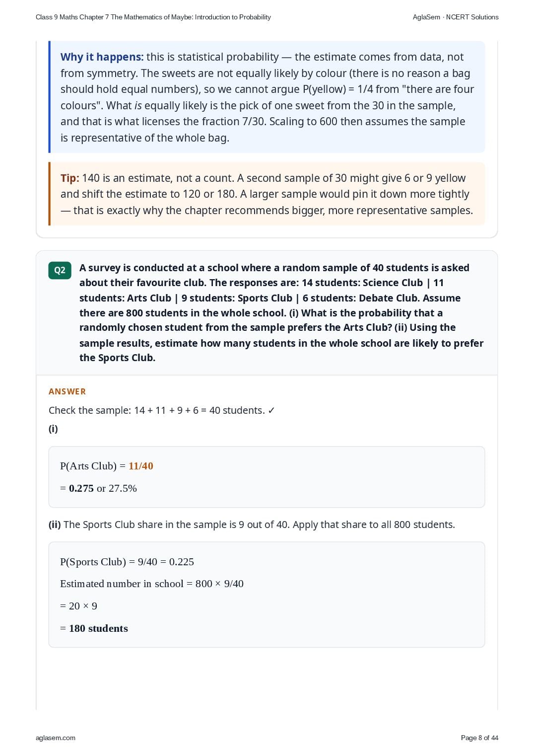
Task: Click the '(i)' part label
Action: [x=53, y=429]
